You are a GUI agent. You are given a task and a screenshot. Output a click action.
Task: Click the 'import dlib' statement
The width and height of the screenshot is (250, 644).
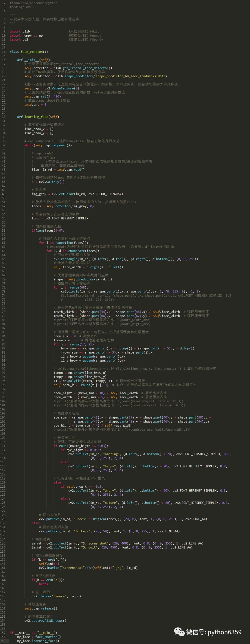pyautogui.click(x=20, y=31)
